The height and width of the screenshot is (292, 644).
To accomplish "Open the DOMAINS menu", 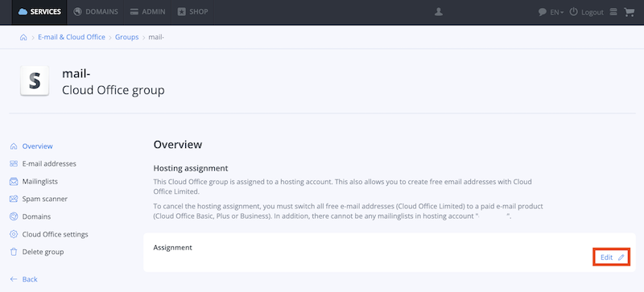I will click(x=95, y=12).
